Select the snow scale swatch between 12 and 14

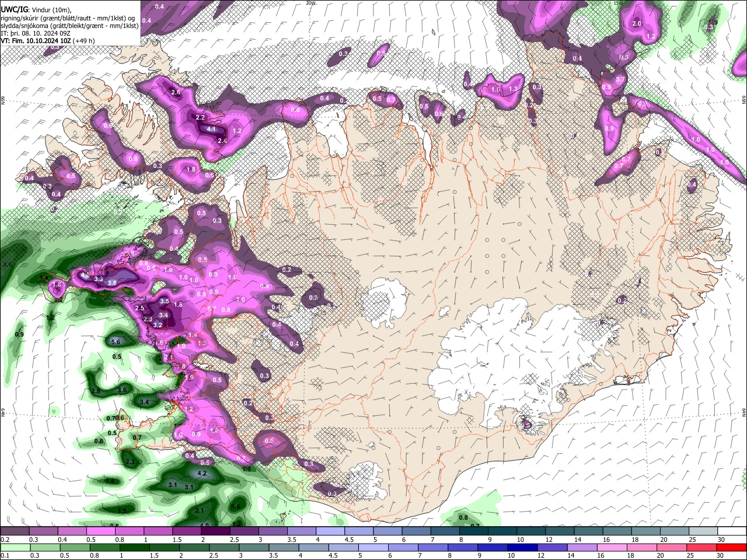click(560, 531)
